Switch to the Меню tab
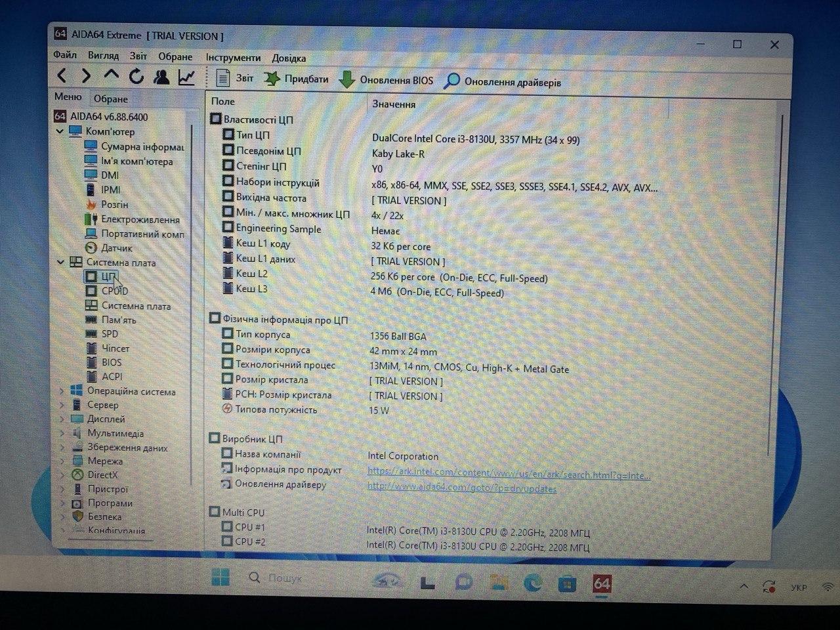 tap(68, 97)
